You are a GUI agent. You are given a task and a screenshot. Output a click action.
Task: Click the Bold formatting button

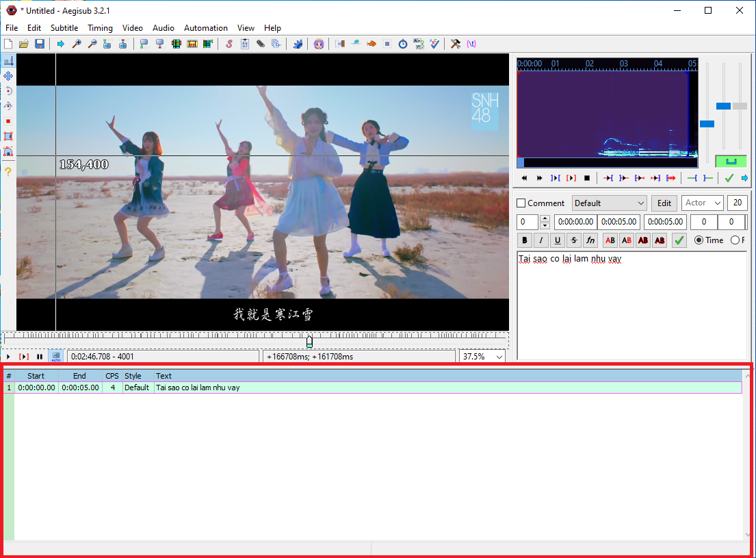pos(525,240)
